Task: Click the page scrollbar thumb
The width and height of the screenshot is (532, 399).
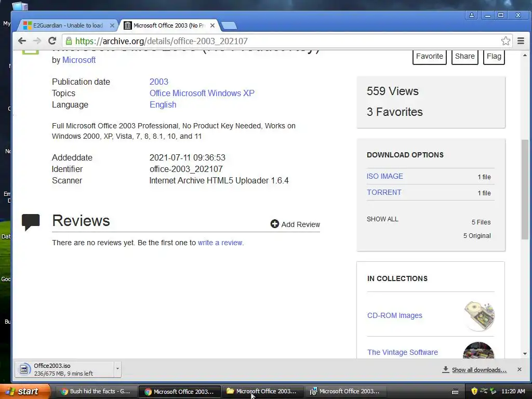Action: 525,189
